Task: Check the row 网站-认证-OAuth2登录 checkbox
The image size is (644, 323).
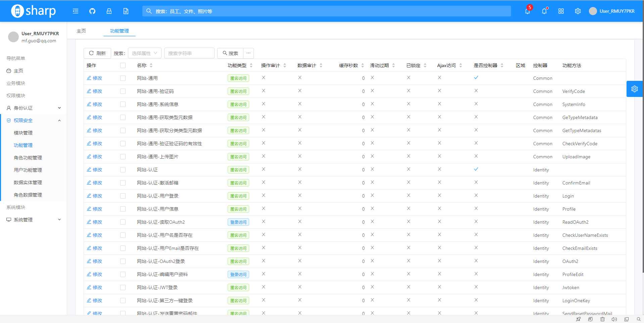Action: (123, 261)
